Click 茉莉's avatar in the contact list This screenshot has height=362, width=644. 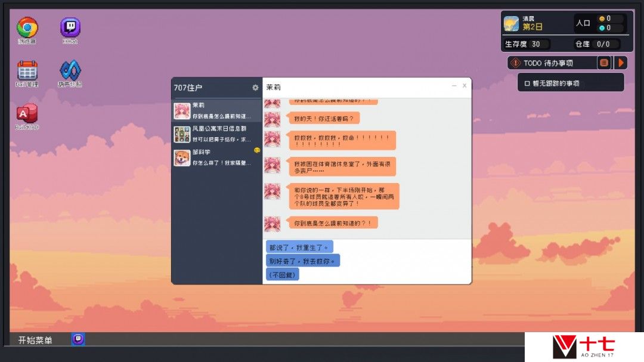tap(182, 112)
